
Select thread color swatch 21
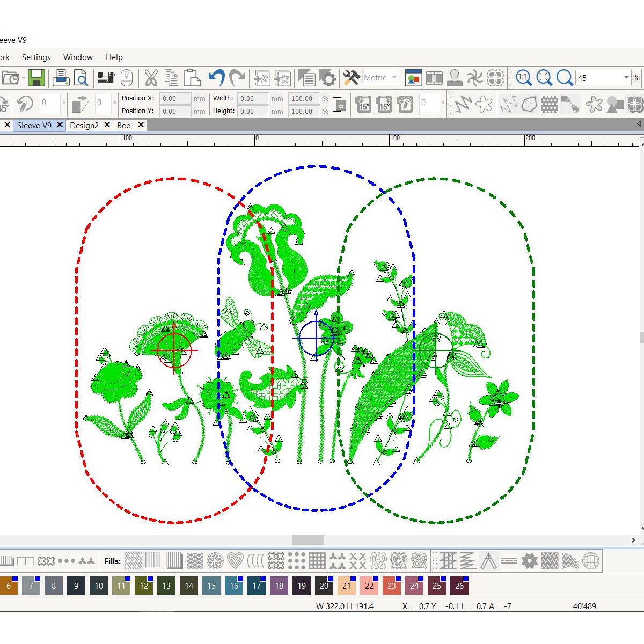coord(346,586)
